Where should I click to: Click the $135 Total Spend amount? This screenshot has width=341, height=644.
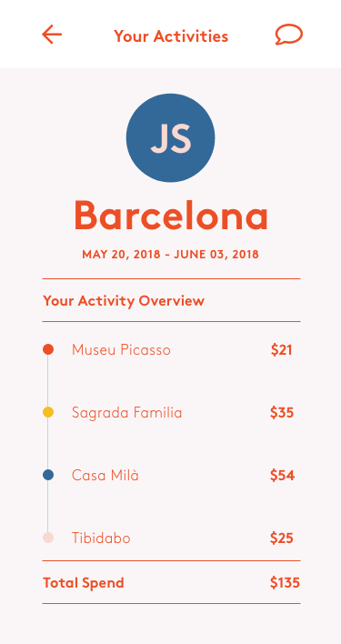click(x=285, y=583)
